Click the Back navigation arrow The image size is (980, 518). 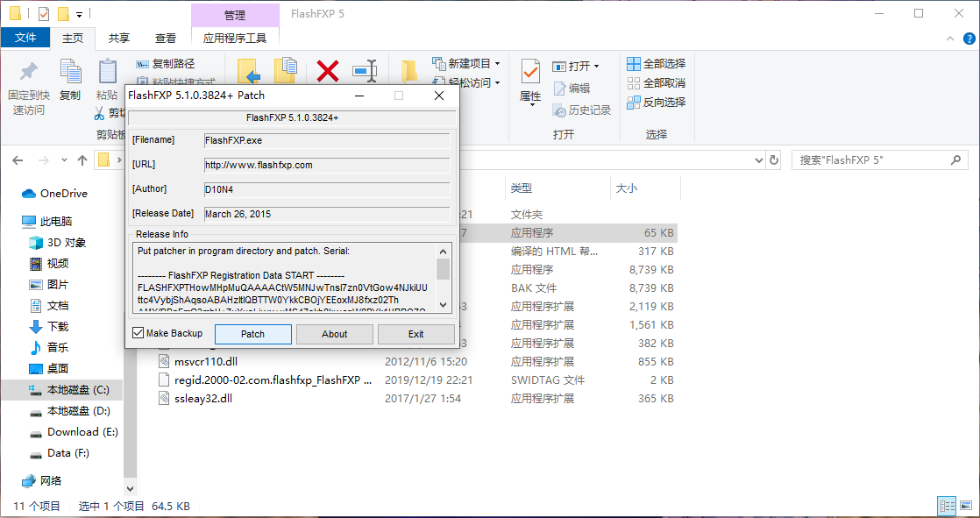point(18,160)
